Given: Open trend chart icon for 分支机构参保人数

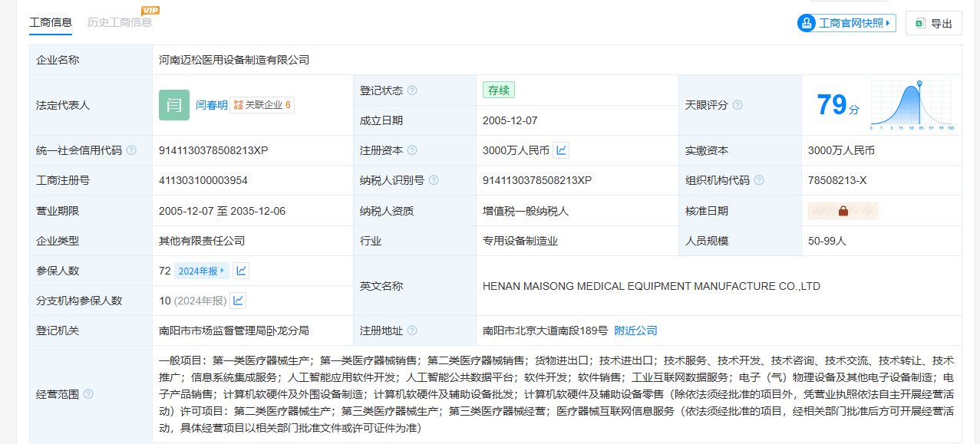Looking at the screenshot, I should click(x=238, y=301).
